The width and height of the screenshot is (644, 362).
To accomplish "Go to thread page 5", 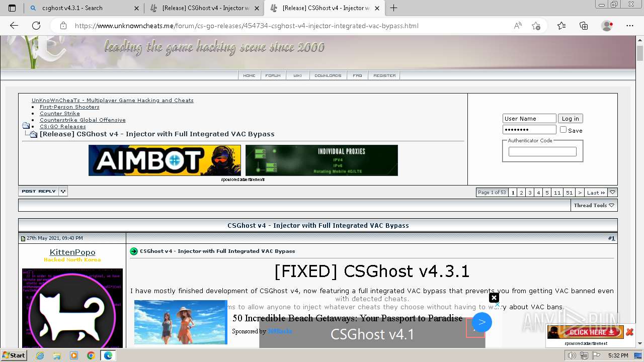I will (547, 193).
